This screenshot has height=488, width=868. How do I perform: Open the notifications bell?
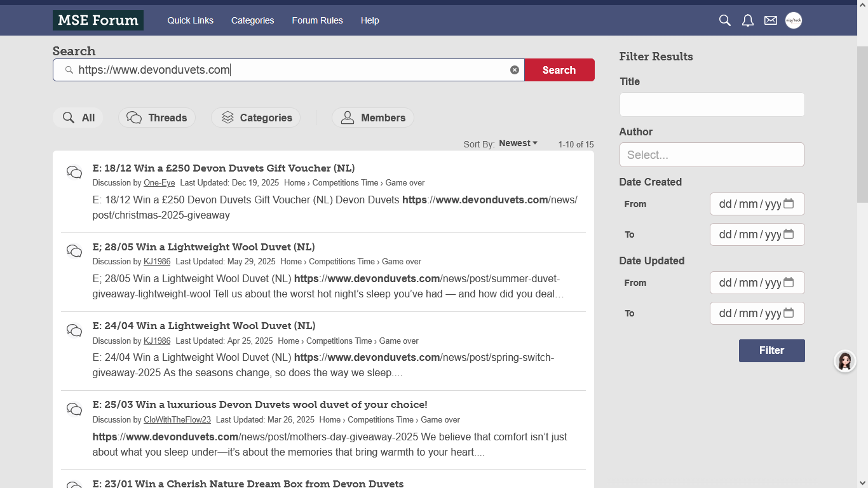click(x=748, y=20)
